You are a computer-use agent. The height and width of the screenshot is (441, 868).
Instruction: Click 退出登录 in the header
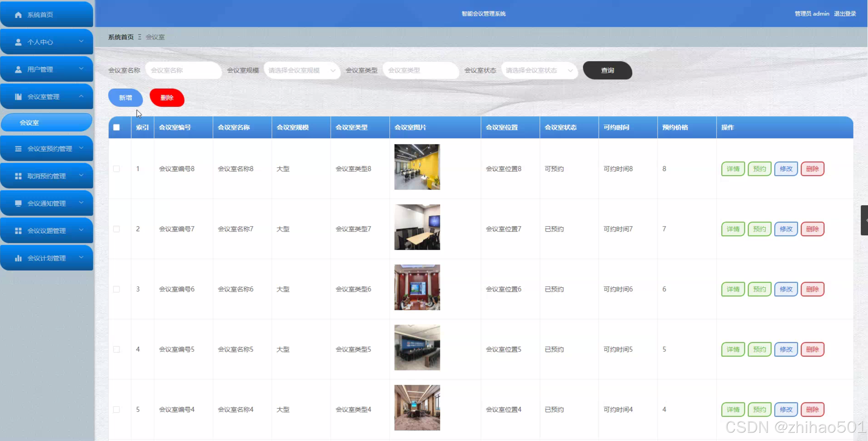click(845, 14)
